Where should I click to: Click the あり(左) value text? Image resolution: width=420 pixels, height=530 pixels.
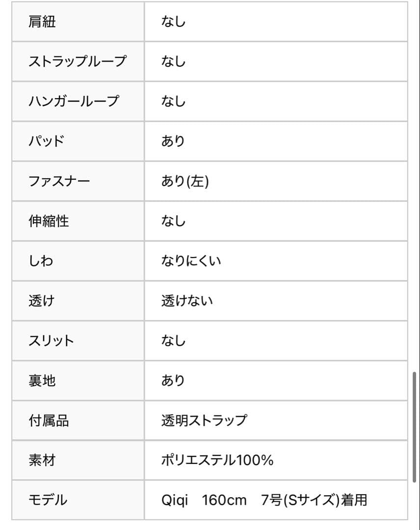[x=185, y=181]
